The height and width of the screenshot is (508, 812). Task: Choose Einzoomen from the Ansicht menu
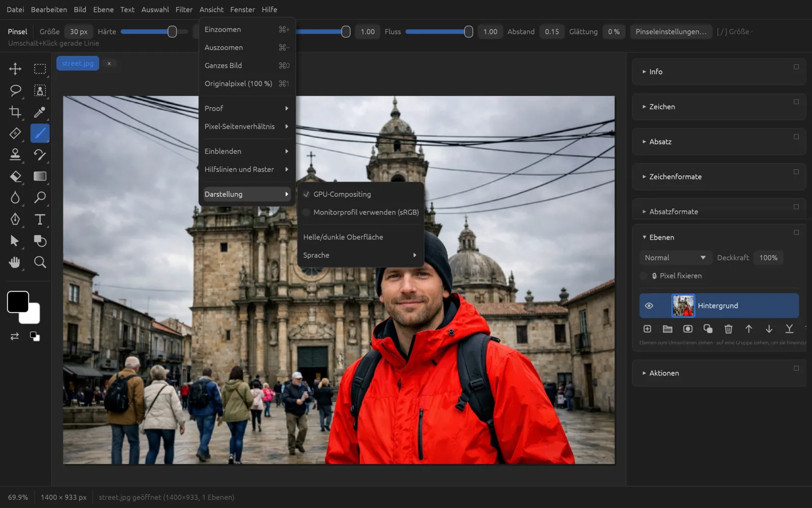(247, 29)
